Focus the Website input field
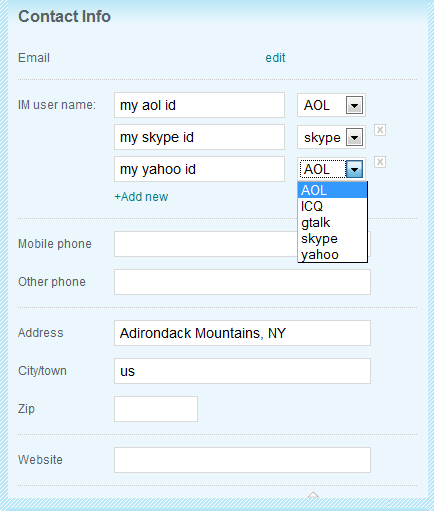Image resolution: width=434 pixels, height=511 pixels. pos(242,460)
